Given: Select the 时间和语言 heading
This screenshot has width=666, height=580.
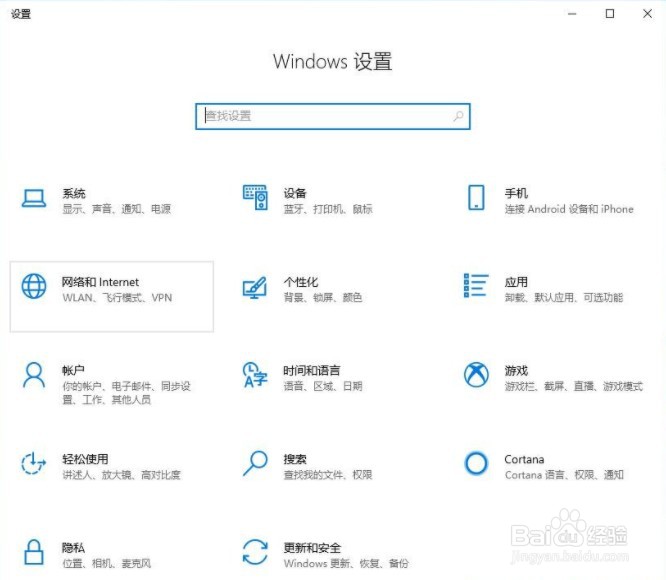Looking at the screenshot, I should 312,371.
